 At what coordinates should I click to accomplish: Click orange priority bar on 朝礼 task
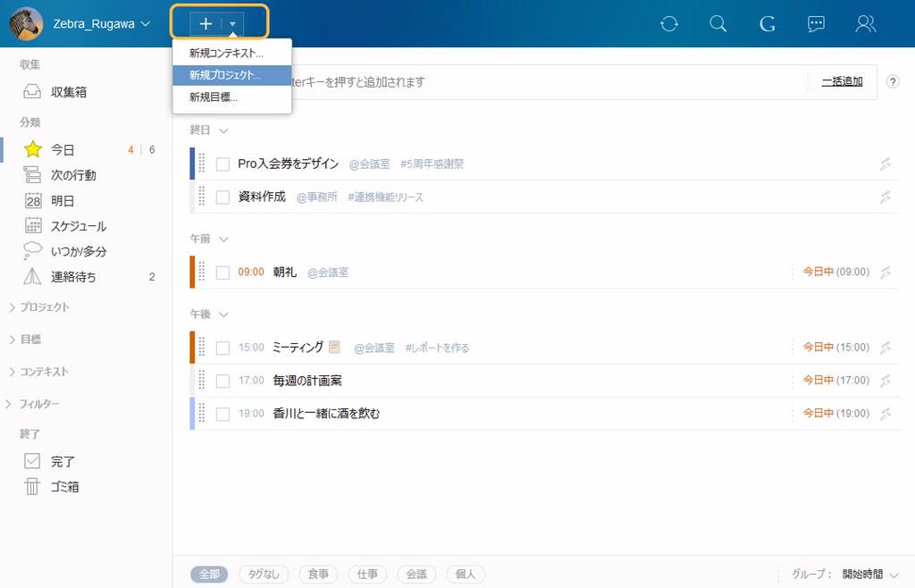[x=192, y=272]
